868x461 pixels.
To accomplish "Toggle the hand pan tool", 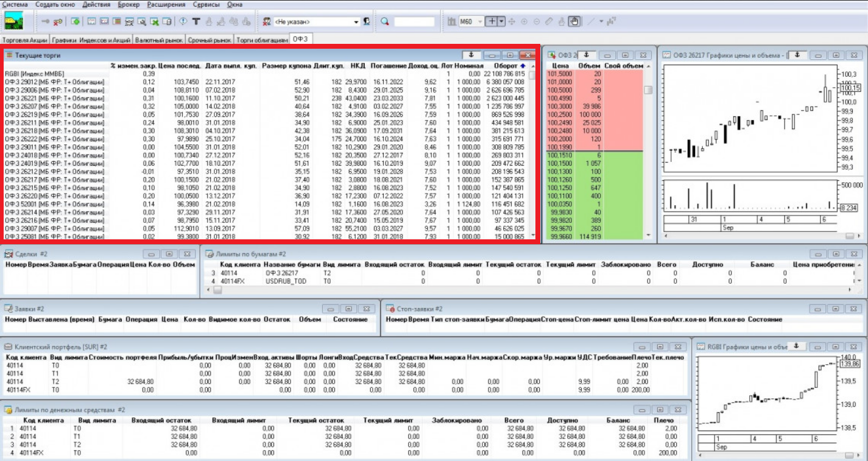I will coord(574,22).
